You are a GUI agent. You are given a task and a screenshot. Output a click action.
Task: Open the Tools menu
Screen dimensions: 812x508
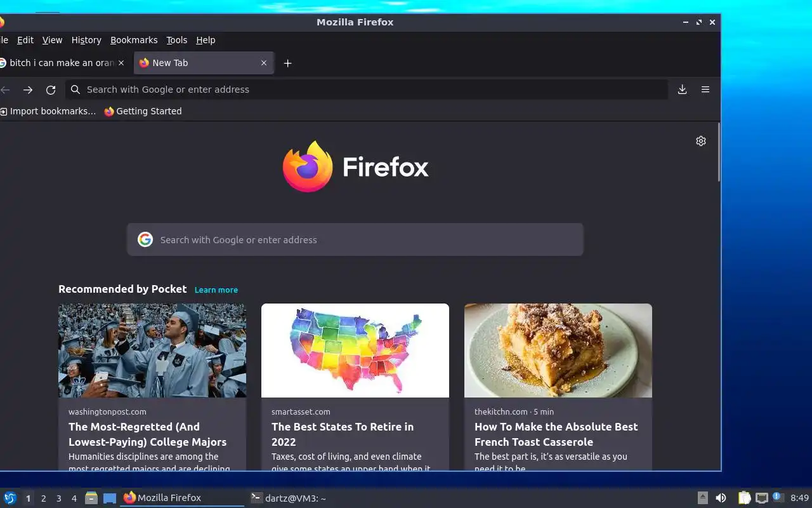click(177, 40)
